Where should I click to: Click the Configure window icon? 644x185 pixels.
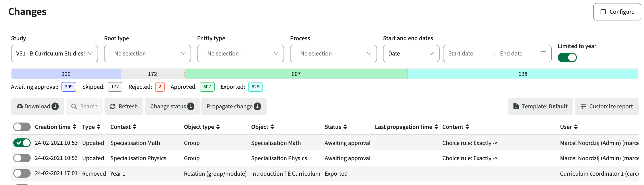(x=603, y=12)
